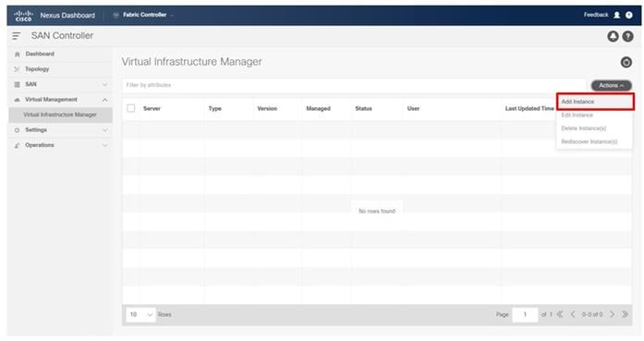This screenshot has height=341, width=644.
Task: Click the Feedback link
Action: (x=596, y=15)
